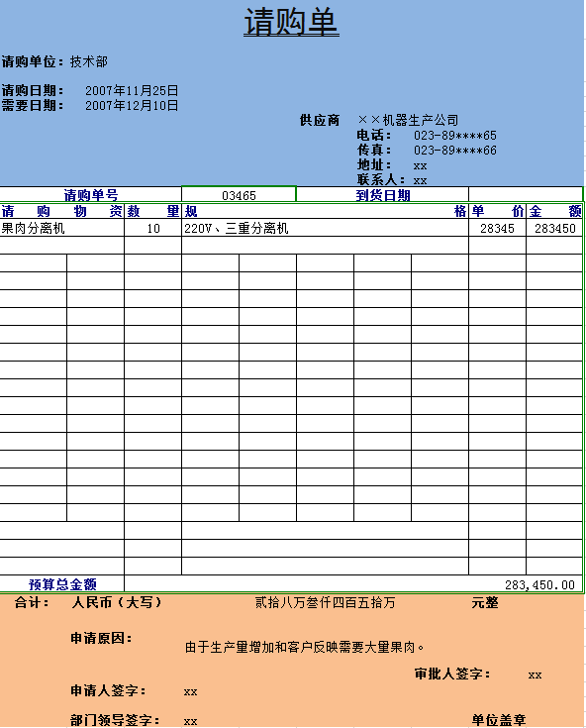The image size is (586, 728).
Task: Select supplier name ××机器生产公司
Action: [x=408, y=120]
